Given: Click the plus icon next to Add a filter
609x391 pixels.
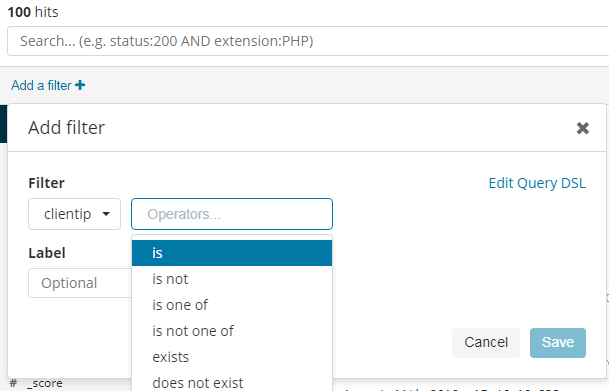Looking at the screenshot, I should pos(80,85).
